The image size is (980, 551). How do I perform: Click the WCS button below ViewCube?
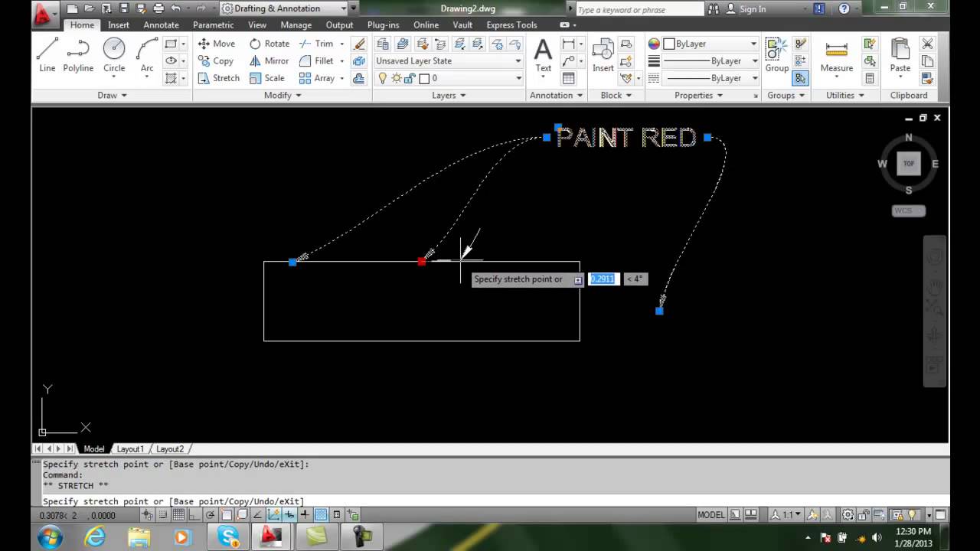[909, 210]
